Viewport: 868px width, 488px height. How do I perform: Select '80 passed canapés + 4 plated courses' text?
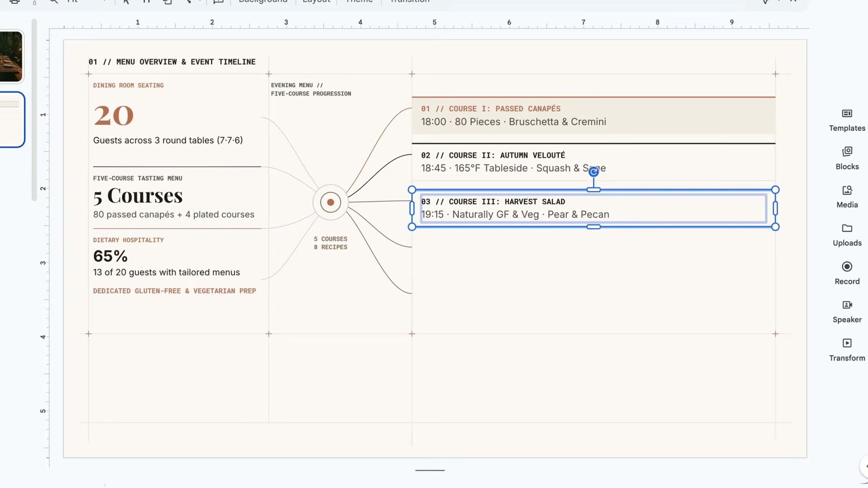click(174, 215)
